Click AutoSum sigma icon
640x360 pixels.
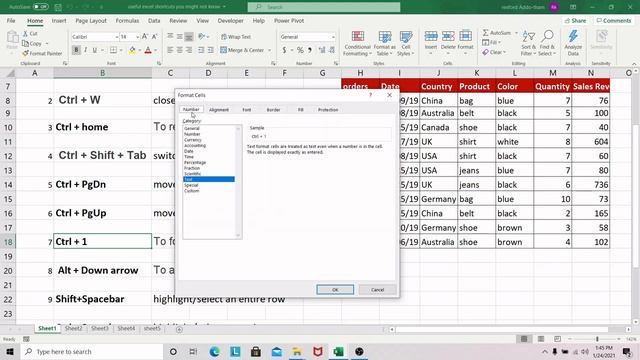point(485,33)
